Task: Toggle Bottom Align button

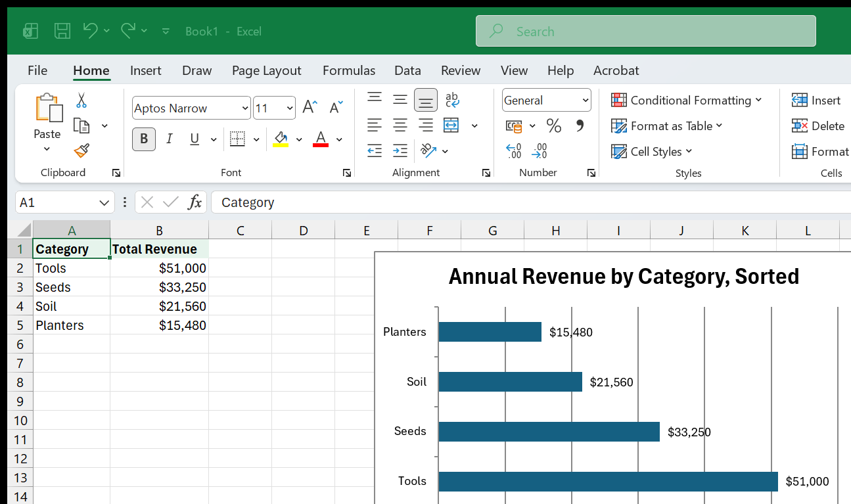Action: coord(426,100)
